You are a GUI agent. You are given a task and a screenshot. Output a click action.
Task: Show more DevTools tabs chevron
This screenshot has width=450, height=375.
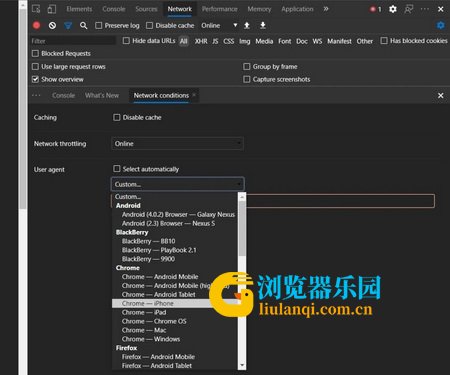(326, 9)
